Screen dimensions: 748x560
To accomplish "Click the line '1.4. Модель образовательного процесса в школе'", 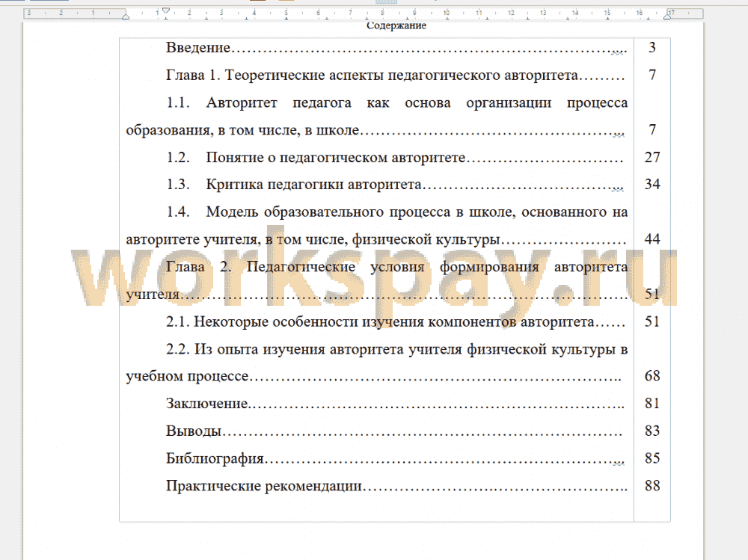I will pyautogui.click(x=397, y=212).
